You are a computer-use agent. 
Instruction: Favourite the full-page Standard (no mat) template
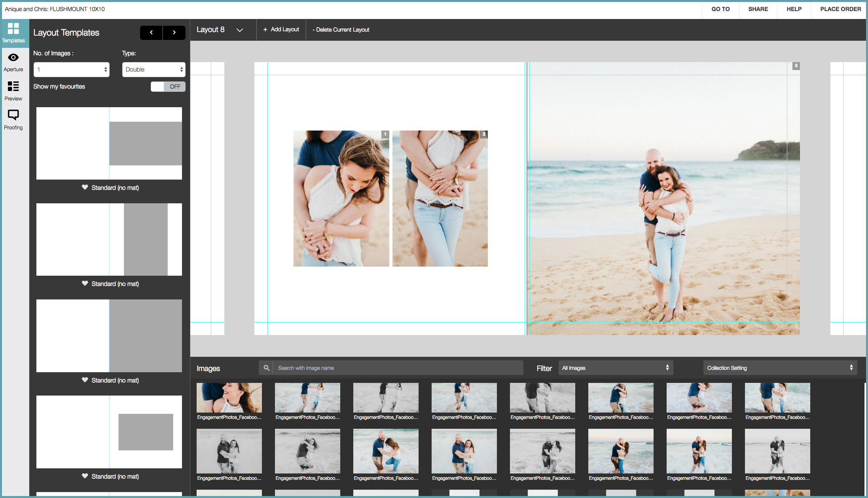click(85, 380)
